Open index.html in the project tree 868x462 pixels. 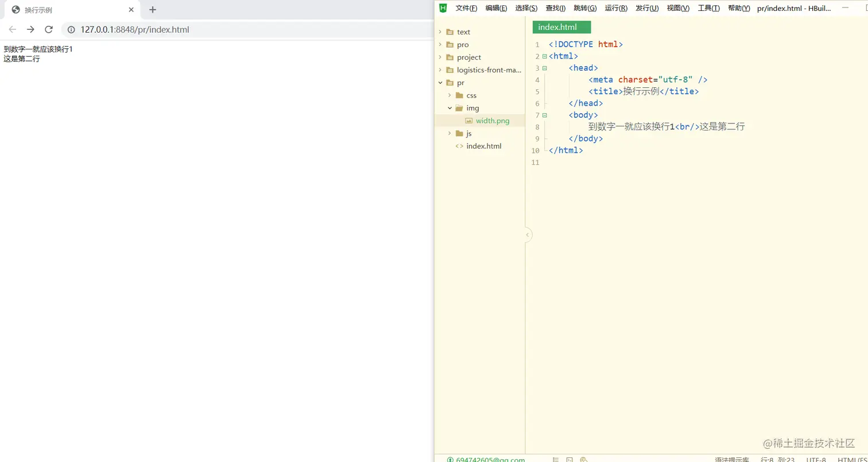click(483, 146)
